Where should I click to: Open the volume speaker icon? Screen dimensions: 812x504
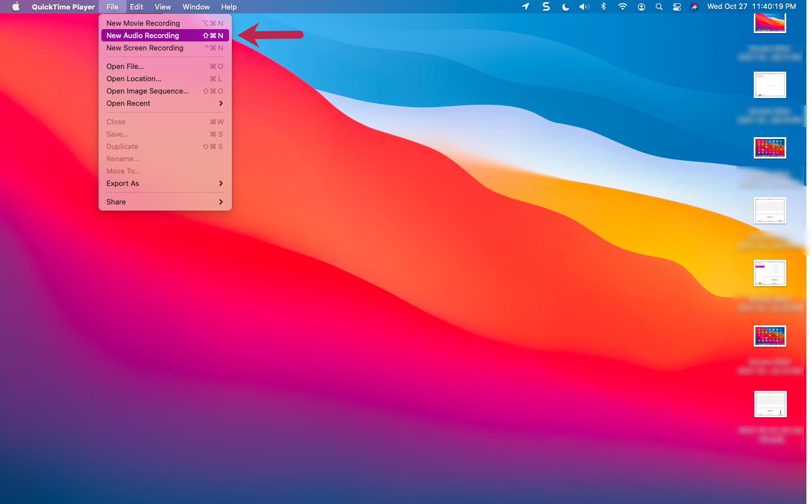click(584, 7)
